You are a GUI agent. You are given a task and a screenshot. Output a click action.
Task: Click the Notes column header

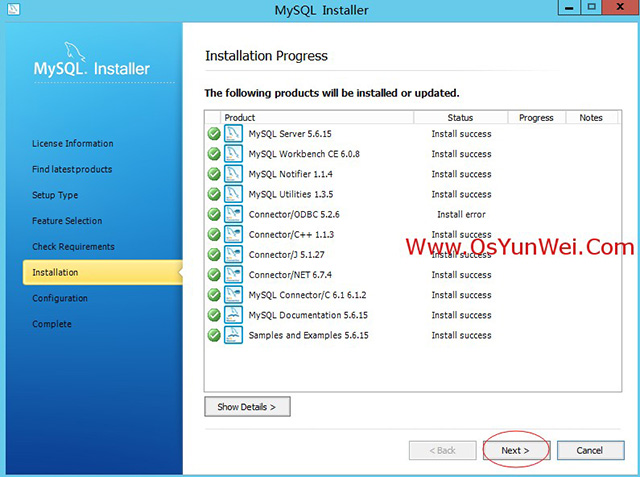[591, 118]
